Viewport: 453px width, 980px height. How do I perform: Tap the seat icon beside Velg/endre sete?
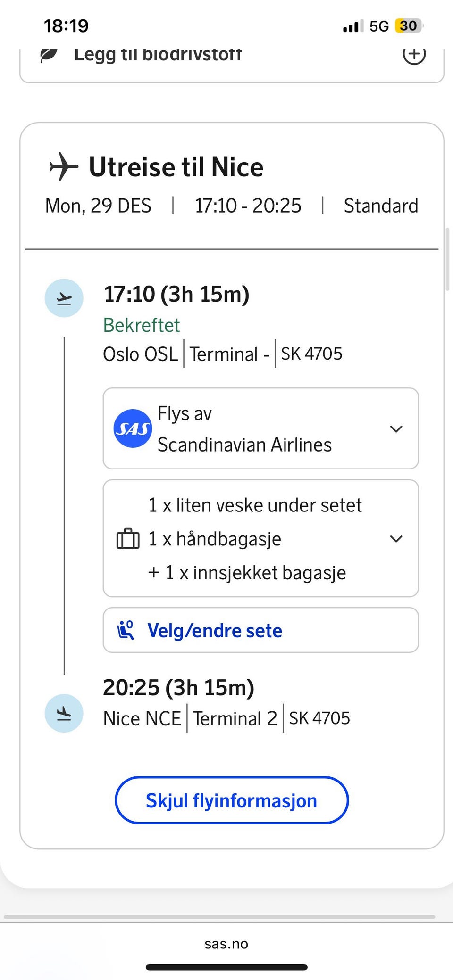coord(126,630)
